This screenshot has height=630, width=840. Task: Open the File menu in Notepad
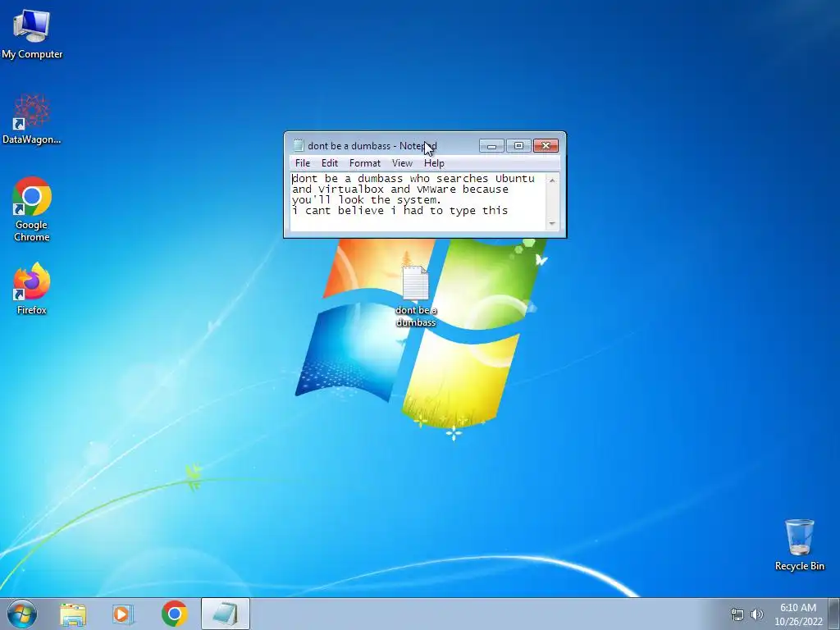(303, 163)
